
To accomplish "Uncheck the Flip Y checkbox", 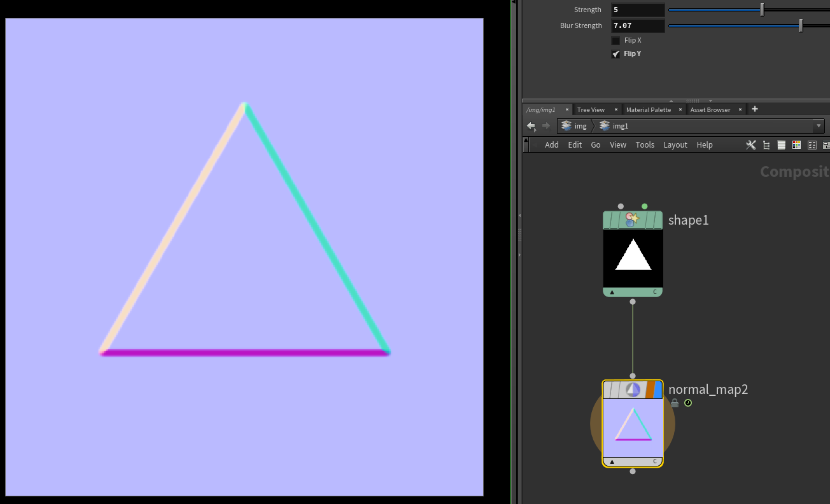I will [615, 54].
